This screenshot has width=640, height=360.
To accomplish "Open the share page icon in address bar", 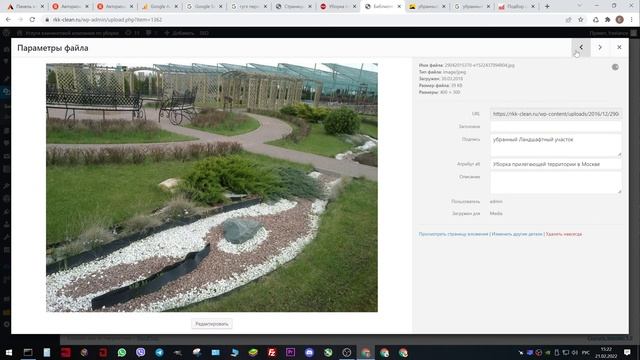I will tap(568, 20).
